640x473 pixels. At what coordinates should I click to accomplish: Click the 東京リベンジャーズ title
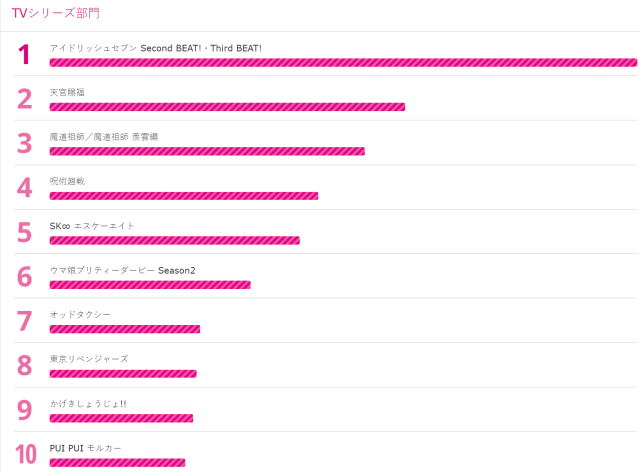(89, 359)
